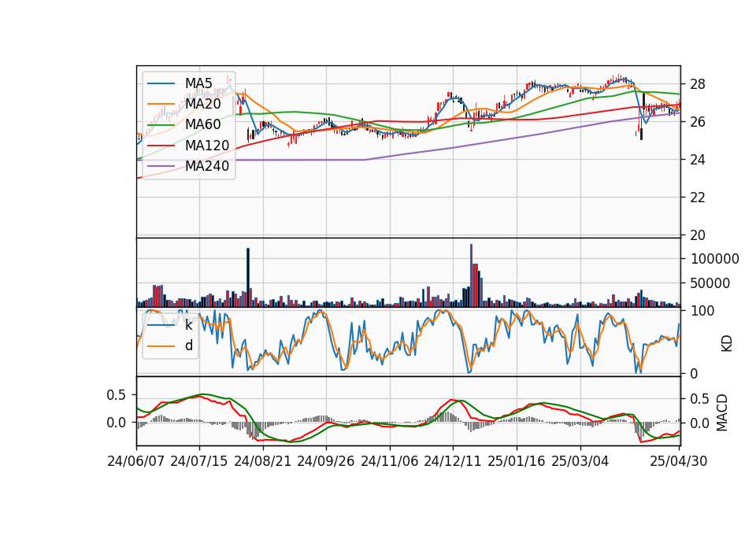The height and width of the screenshot is (543, 756).
Task: Click the KD axis value 0
Action: (x=694, y=373)
